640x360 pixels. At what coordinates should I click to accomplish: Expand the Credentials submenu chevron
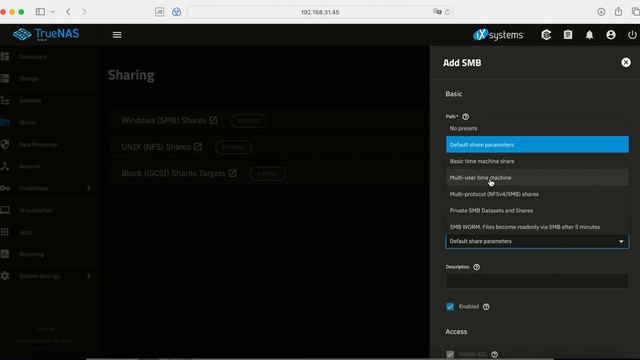click(x=89, y=188)
